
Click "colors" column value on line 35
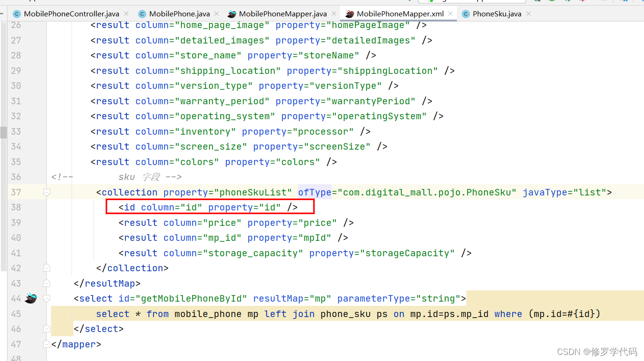coord(197,162)
